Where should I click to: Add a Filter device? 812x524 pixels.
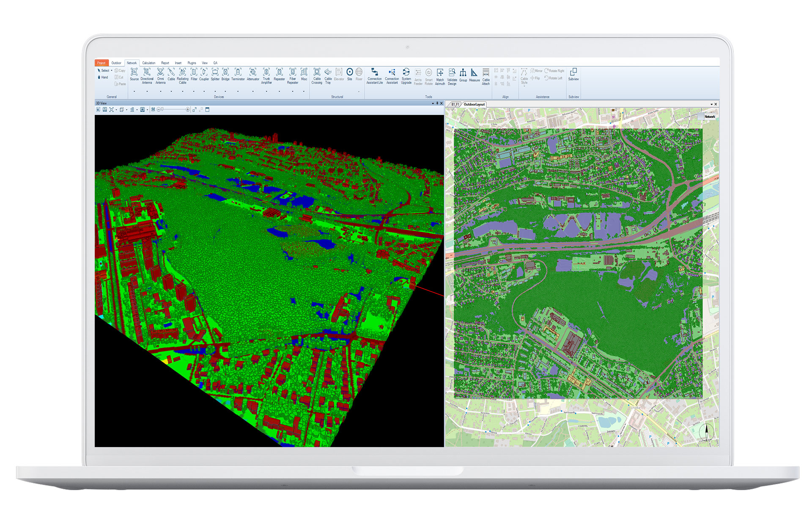[194, 74]
